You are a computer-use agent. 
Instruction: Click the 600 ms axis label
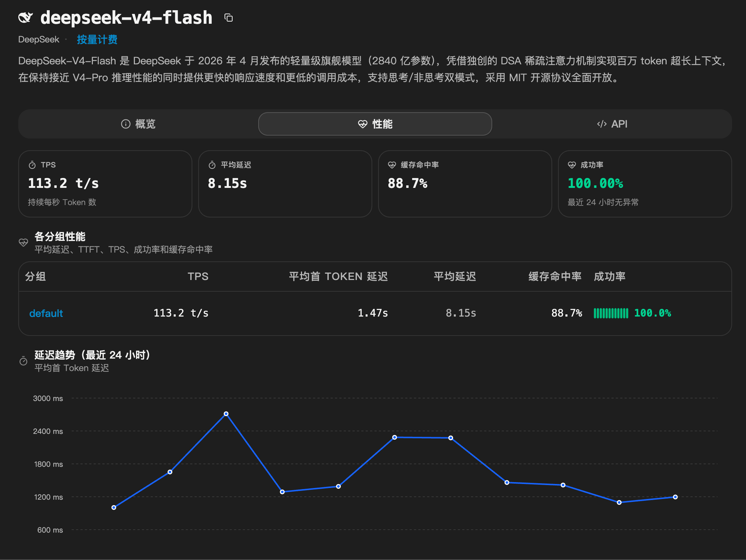[50, 530]
